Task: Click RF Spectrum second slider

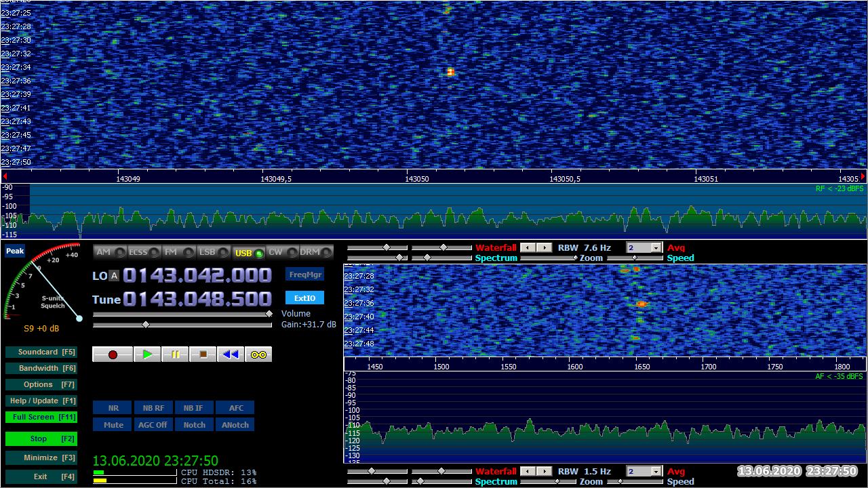Action: click(441, 258)
